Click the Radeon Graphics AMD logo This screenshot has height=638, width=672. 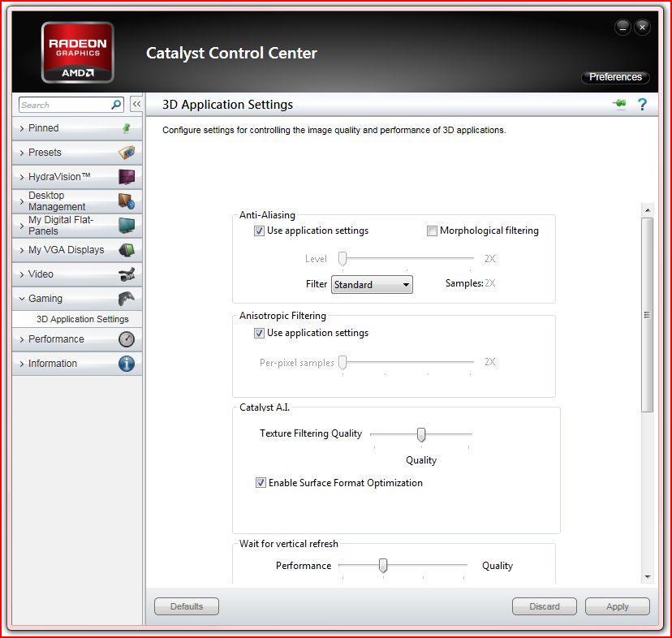78,52
